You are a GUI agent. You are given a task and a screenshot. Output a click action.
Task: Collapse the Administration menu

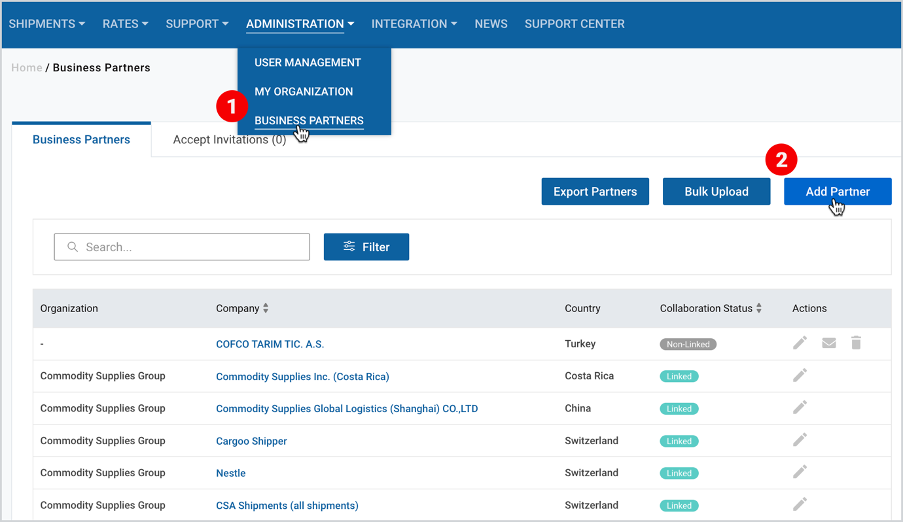click(300, 24)
